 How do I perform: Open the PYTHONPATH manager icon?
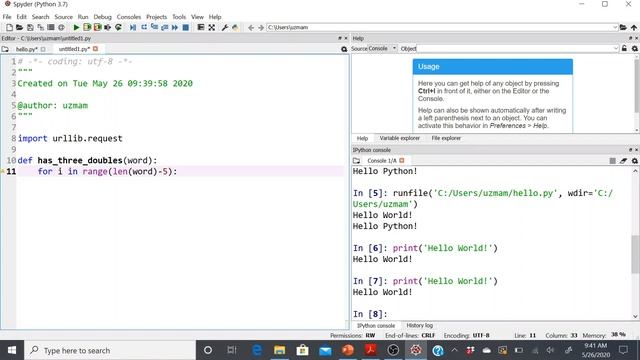point(235,27)
